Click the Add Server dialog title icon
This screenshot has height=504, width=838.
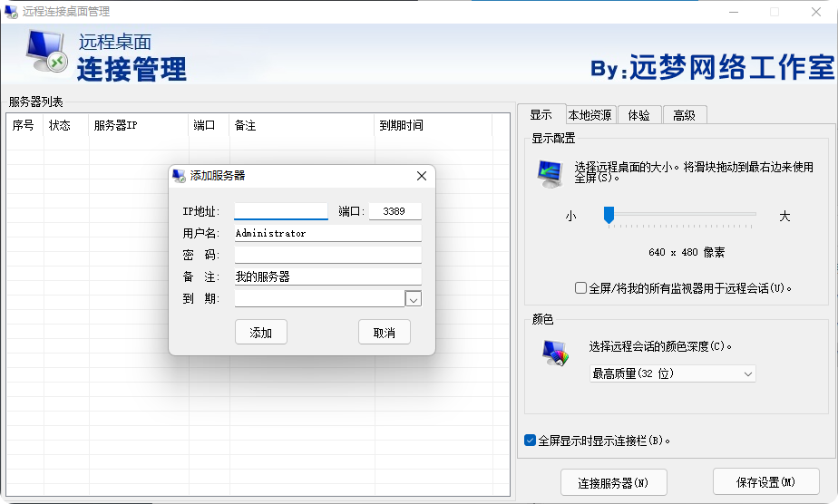coord(180,176)
